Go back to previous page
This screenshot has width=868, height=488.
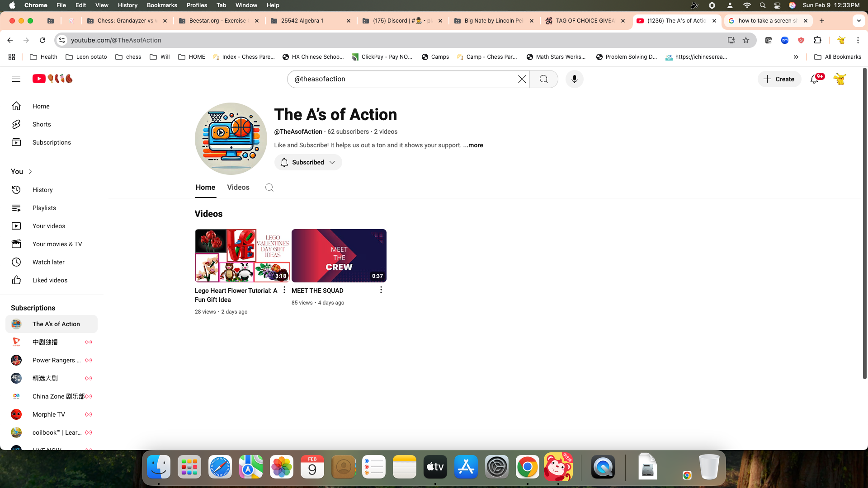coord(10,40)
